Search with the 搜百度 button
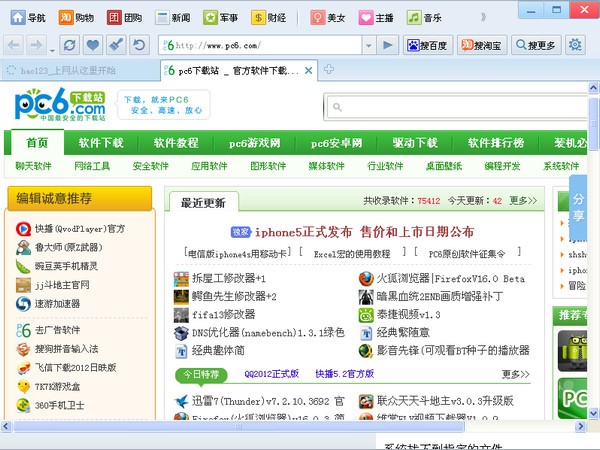The height and width of the screenshot is (450, 600). (428, 46)
